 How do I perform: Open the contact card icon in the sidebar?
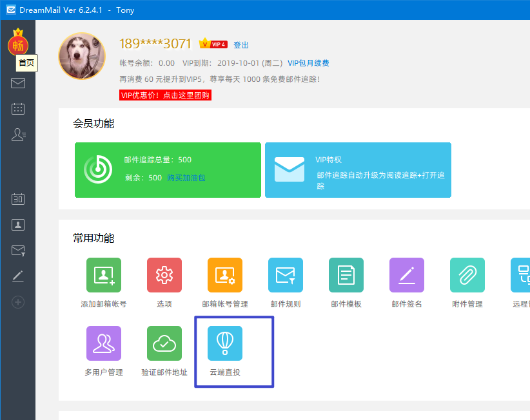18,225
